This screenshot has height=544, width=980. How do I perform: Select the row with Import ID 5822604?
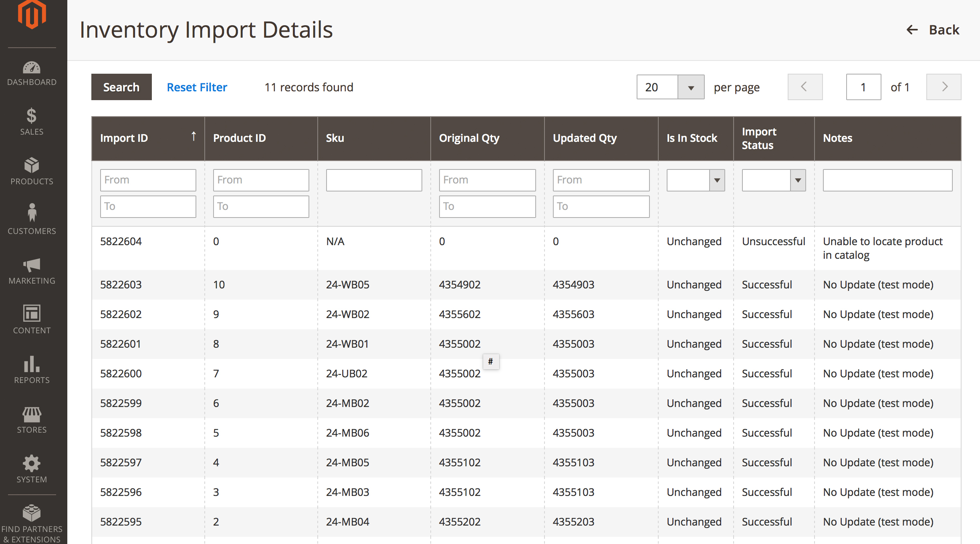(526, 248)
